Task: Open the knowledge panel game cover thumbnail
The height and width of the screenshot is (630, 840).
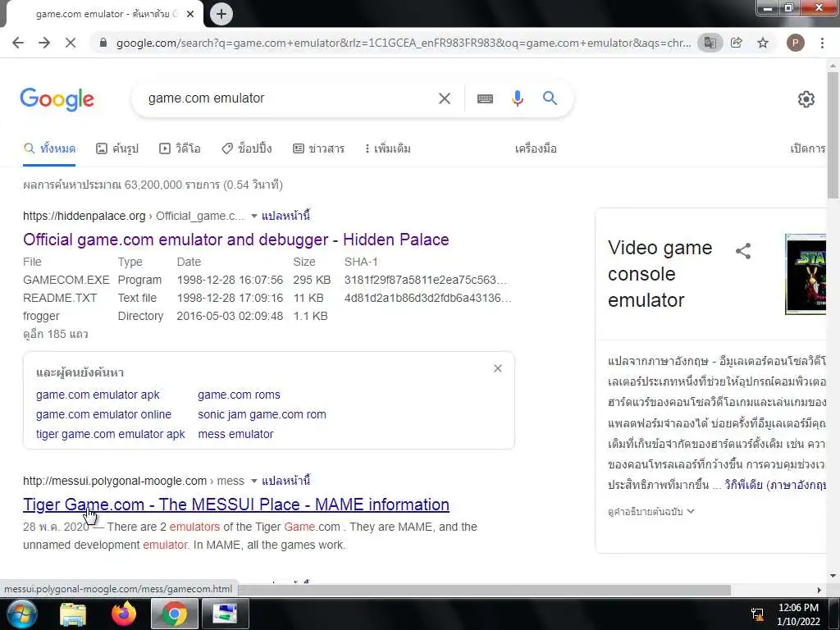Action: coord(806,274)
